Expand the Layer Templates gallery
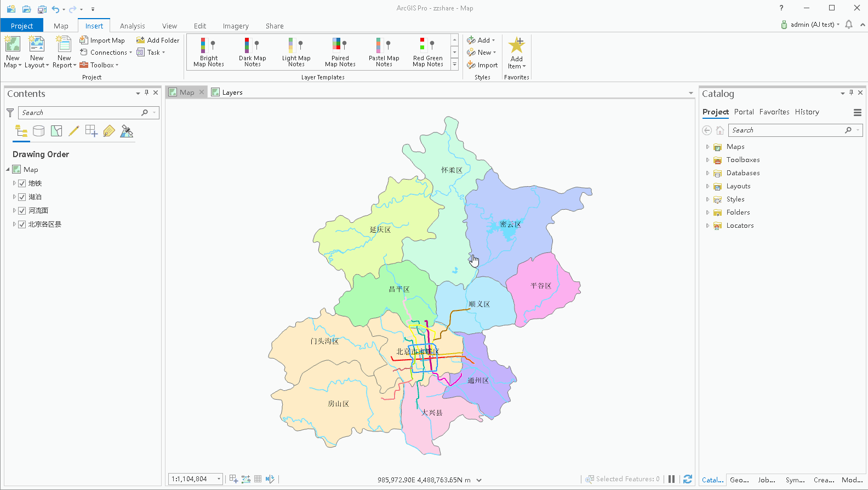 (454, 65)
